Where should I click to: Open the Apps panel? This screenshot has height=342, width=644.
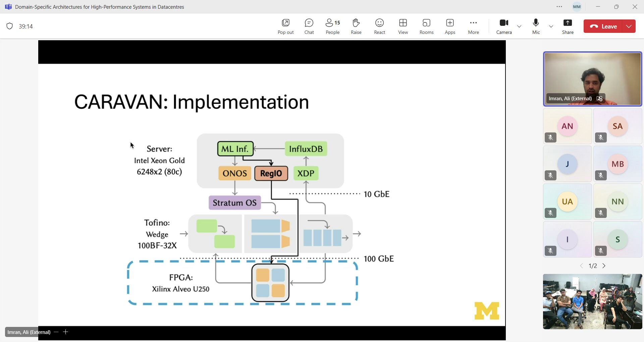pyautogui.click(x=450, y=26)
